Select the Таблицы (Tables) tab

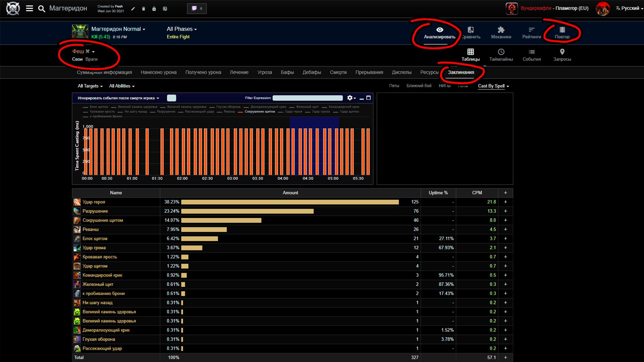(x=471, y=55)
